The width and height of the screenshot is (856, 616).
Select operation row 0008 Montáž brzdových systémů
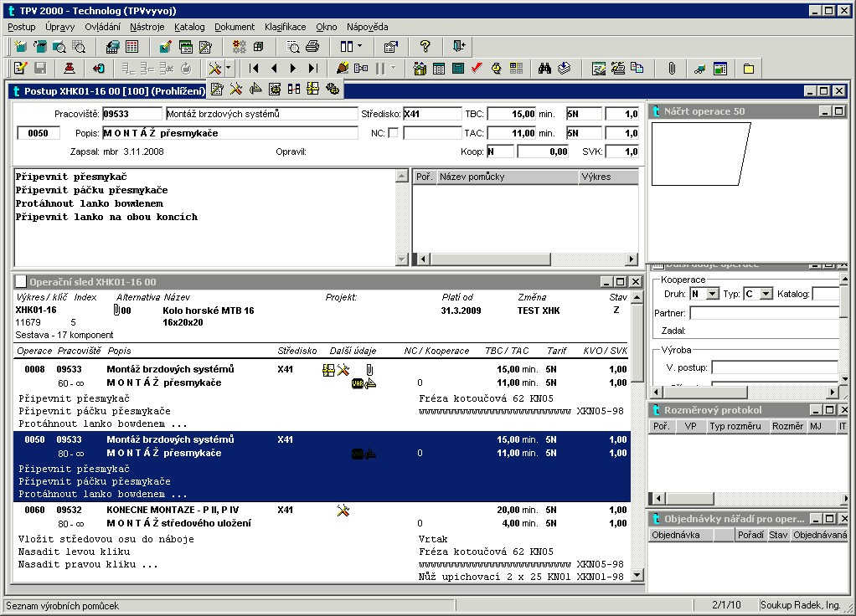click(x=322, y=395)
